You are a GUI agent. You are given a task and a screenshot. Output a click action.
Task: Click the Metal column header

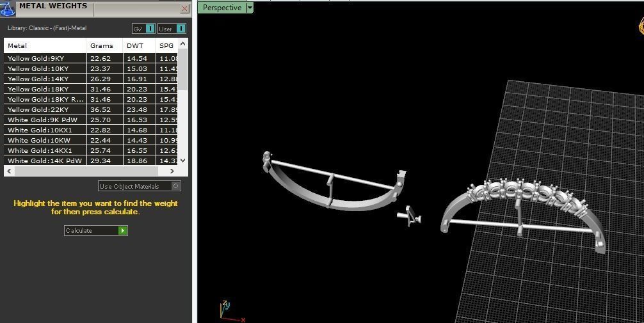coord(45,45)
